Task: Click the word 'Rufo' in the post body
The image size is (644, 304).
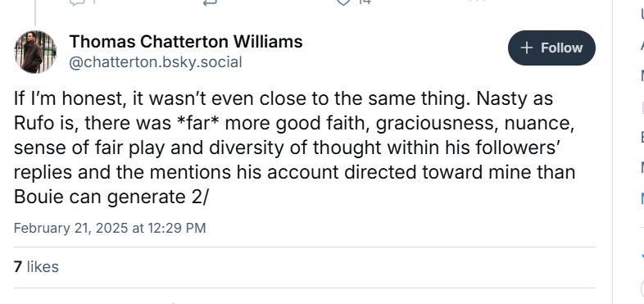Action: tap(34, 123)
